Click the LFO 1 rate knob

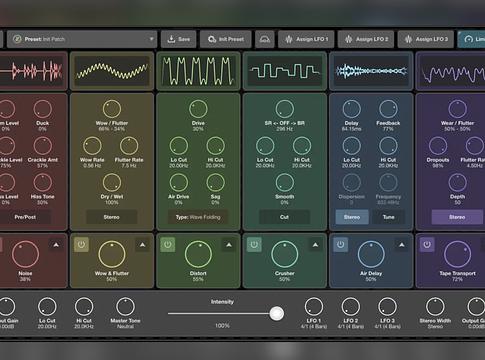coord(314,307)
